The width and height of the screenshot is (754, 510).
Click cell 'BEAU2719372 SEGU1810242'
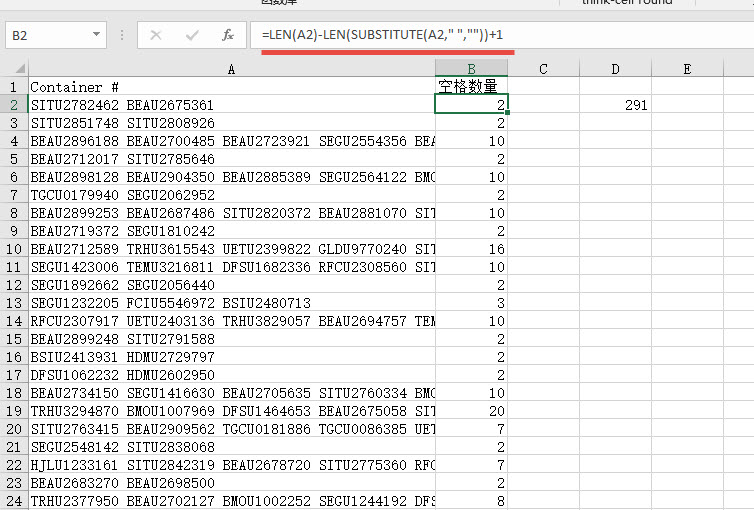pos(232,231)
